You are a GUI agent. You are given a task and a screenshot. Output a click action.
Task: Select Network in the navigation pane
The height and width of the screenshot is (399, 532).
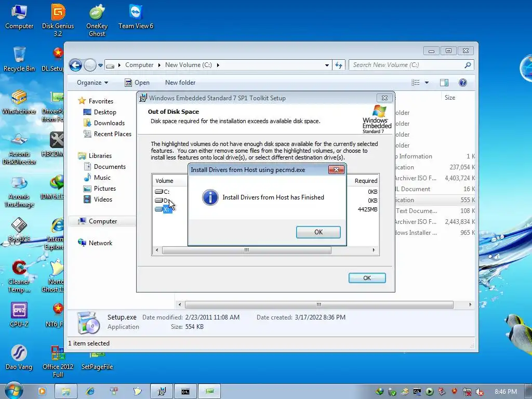[100, 243]
